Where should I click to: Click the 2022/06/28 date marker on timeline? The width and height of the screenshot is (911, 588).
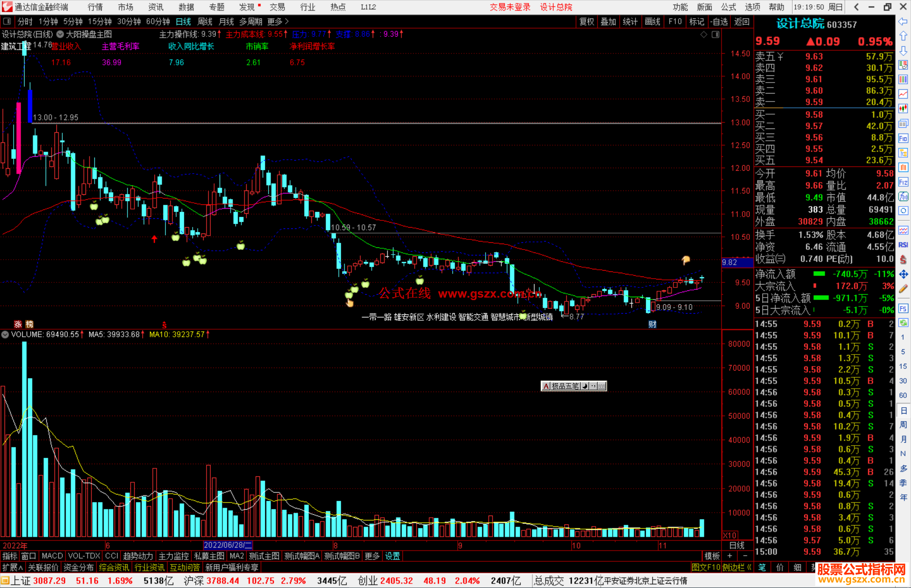(227, 545)
